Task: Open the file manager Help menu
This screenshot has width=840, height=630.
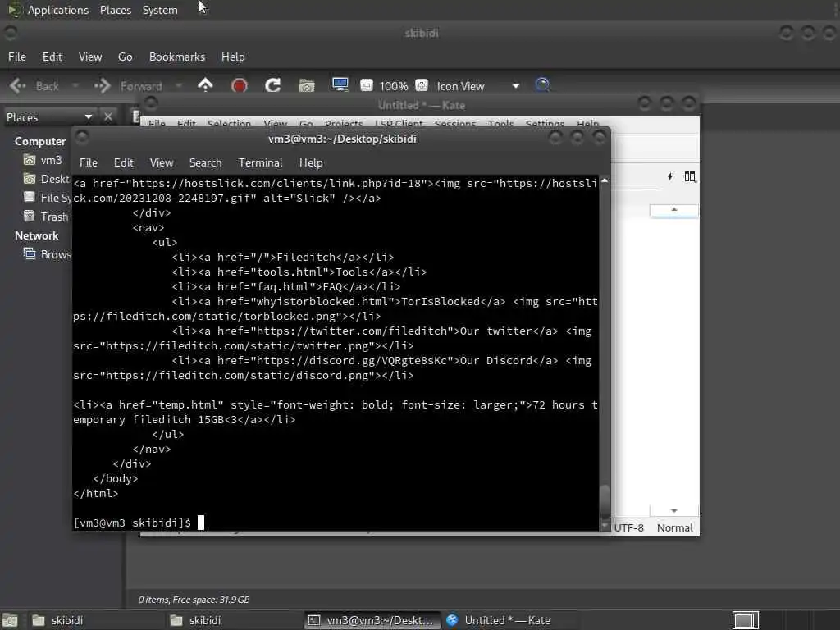Action: (232, 57)
